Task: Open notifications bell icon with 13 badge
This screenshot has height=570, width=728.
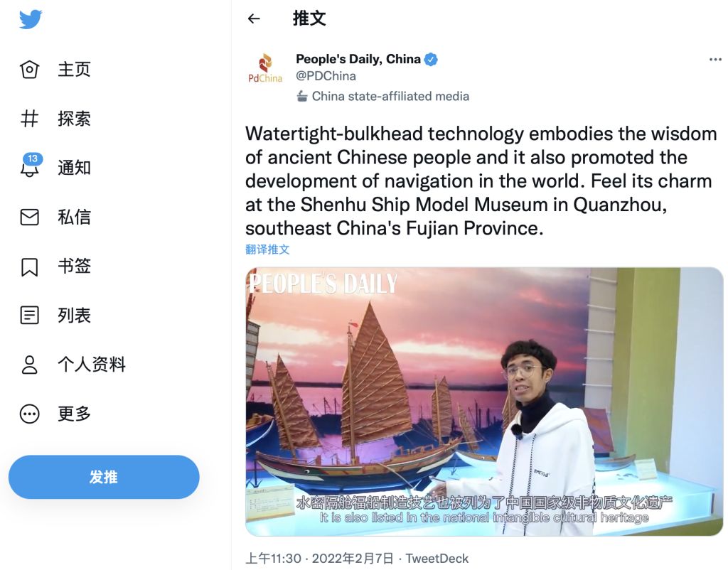Action: click(x=31, y=166)
